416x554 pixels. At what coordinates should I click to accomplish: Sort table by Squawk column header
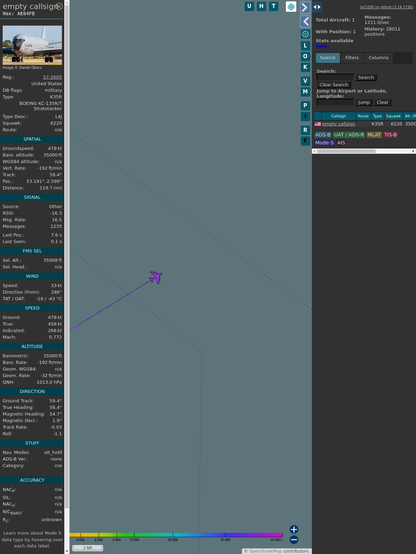(393, 116)
